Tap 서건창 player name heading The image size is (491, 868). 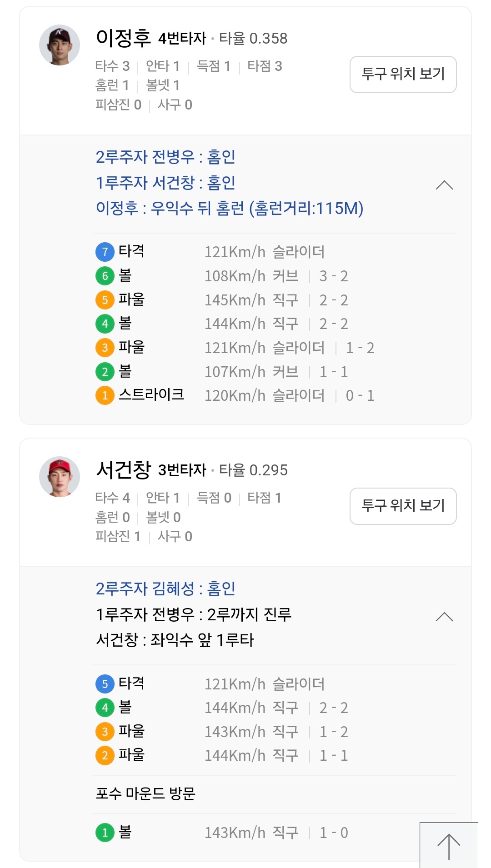[123, 470]
